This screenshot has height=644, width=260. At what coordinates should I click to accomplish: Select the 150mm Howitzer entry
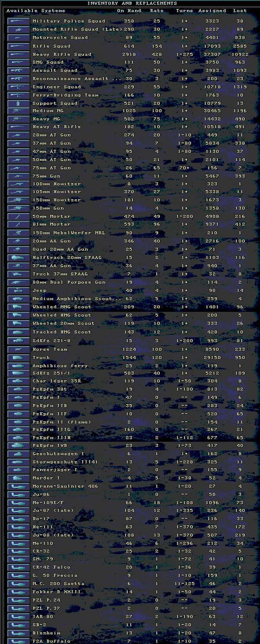(x=57, y=200)
